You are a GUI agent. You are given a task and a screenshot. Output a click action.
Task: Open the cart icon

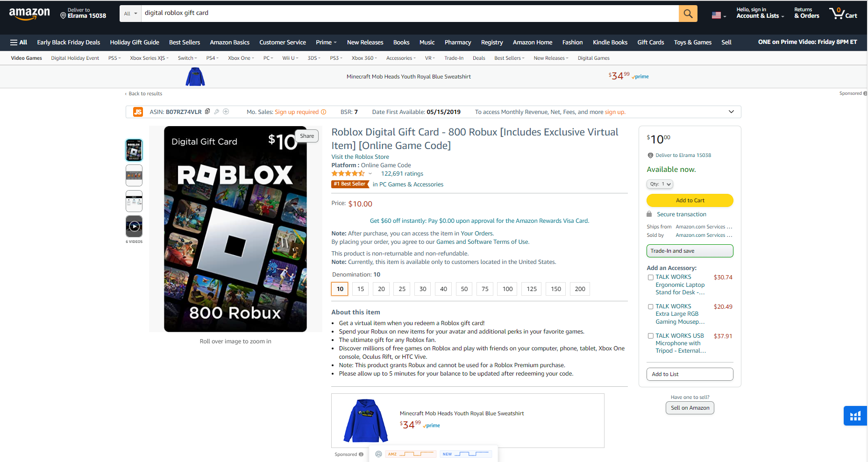tap(843, 14)
